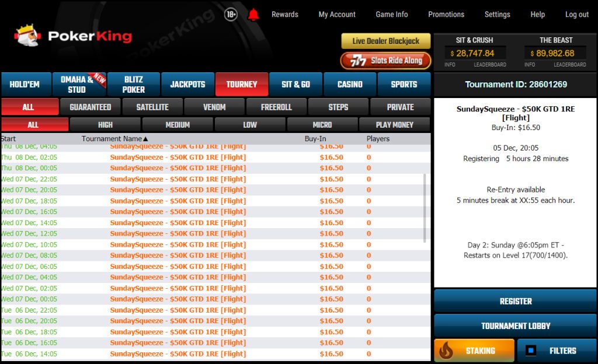This screenshot has width=598, height=364.
Task: Open the SPORTS tab
Action: click(x=404, y=84)
